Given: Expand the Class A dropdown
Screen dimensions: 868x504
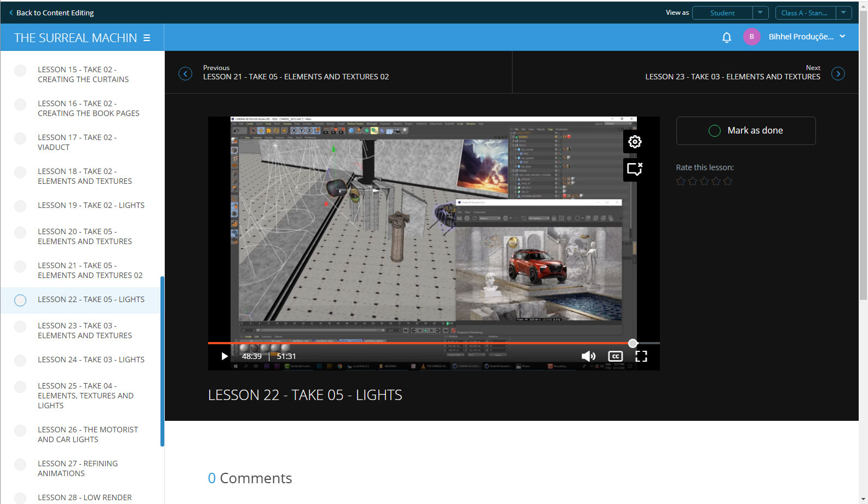Looking at the screenshot, I should point(813,13).
